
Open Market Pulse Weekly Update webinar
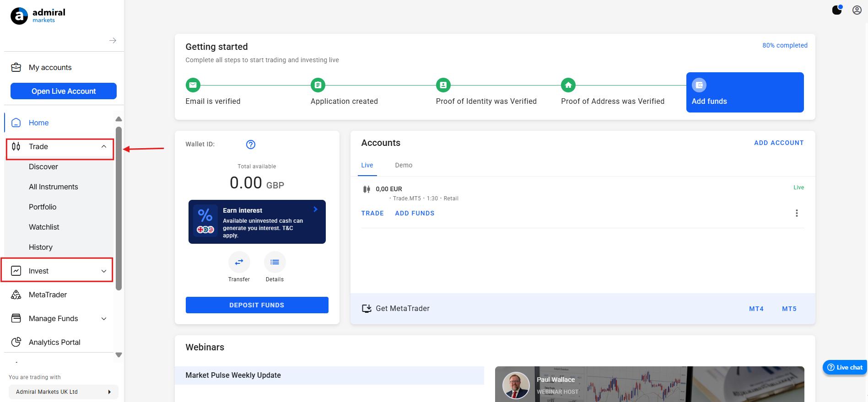coord(329,375)
